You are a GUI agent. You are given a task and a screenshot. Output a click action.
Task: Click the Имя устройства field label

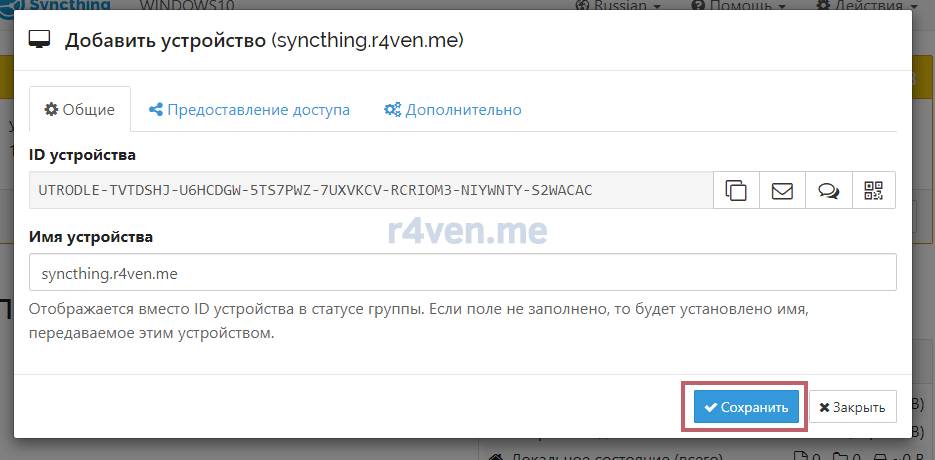(91, 237)
